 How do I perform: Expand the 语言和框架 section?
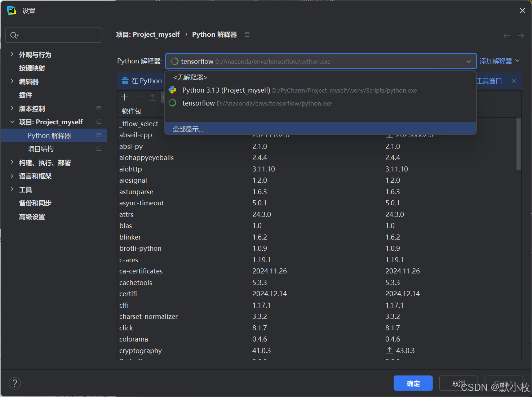12,176
